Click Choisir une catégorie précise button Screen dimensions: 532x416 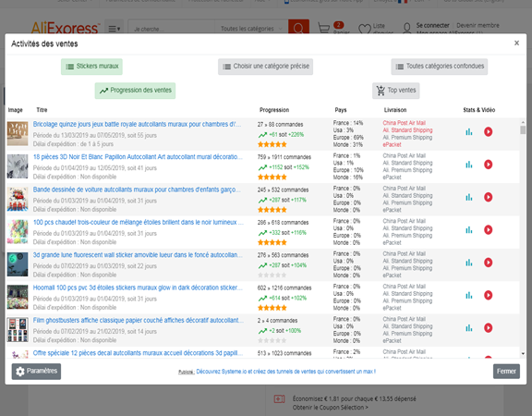point(265,67)
